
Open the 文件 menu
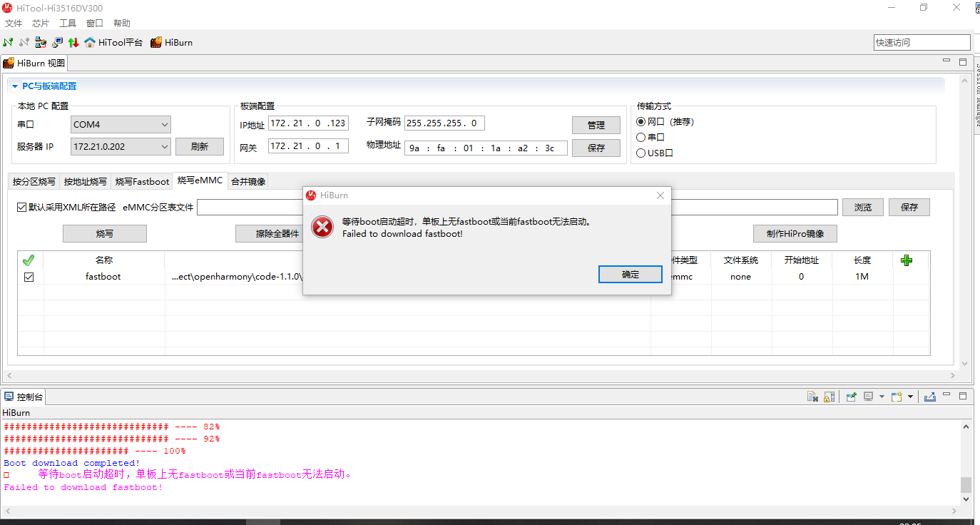[x=14, y=24]
